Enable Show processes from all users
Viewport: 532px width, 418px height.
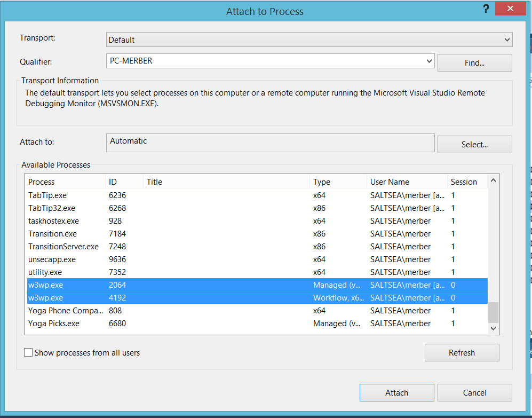(x=28, y=352)
